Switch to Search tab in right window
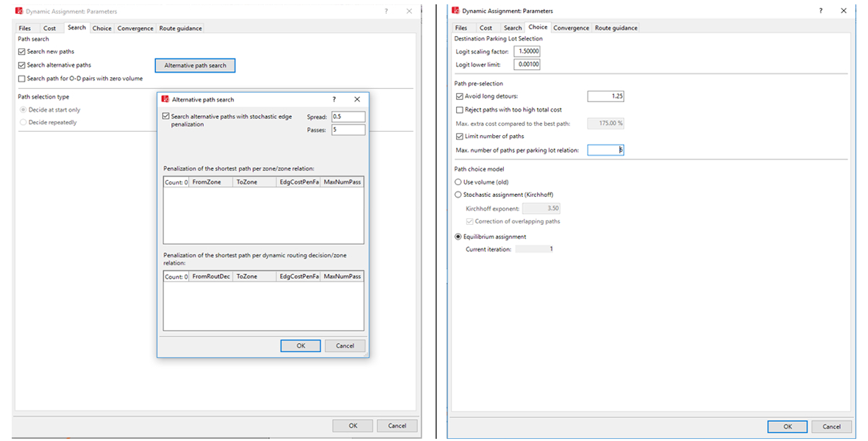 coord(513,28)
